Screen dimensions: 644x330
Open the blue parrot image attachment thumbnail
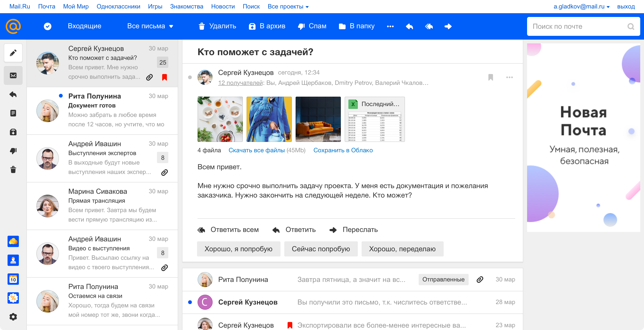269,119
